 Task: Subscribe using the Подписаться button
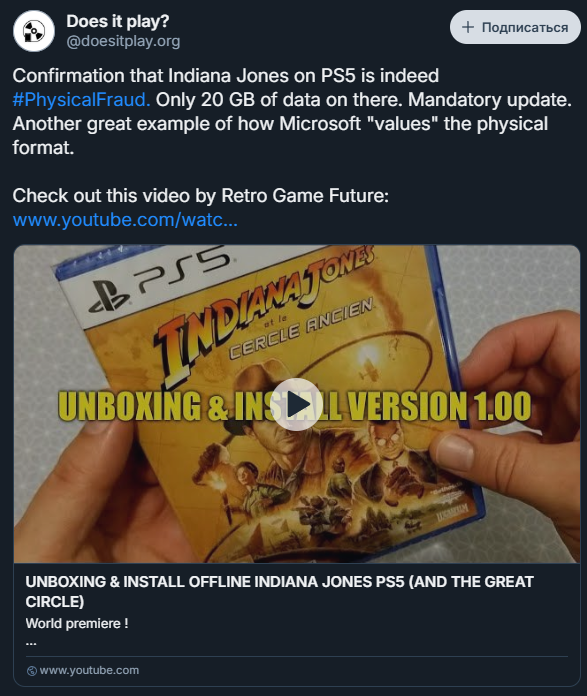515,27
